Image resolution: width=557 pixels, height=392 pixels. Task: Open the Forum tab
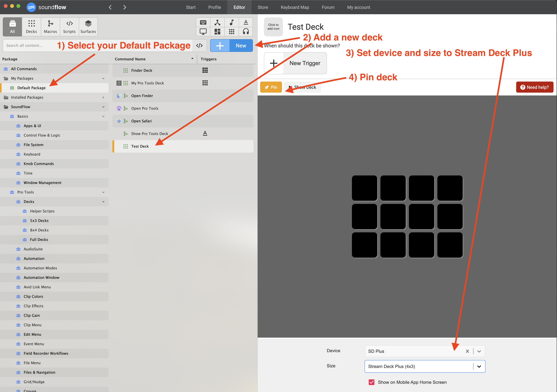[x=328, y=7]
